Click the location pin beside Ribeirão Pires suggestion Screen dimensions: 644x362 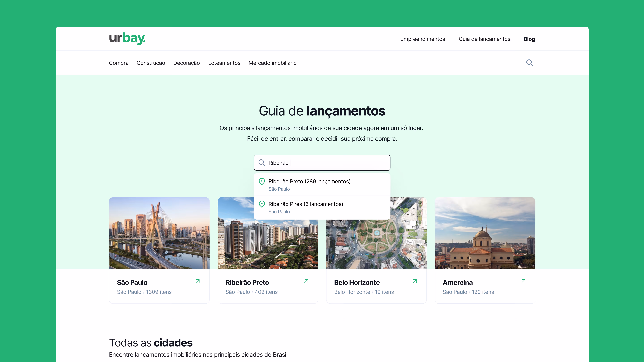[262, 204]
